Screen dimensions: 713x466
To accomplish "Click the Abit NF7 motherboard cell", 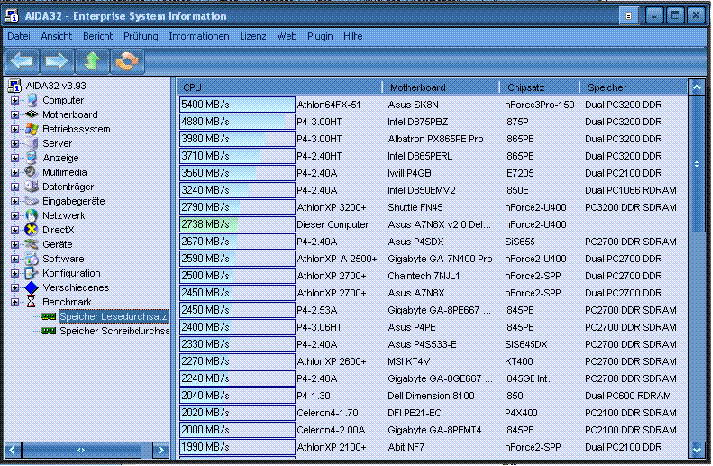I will point(406,447).
